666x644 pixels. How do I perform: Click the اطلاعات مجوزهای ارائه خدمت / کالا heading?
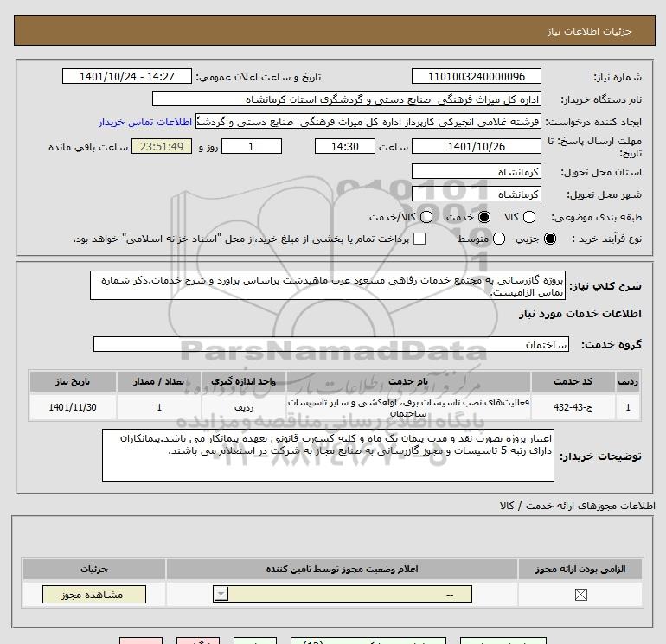click(x=578, y=506)
